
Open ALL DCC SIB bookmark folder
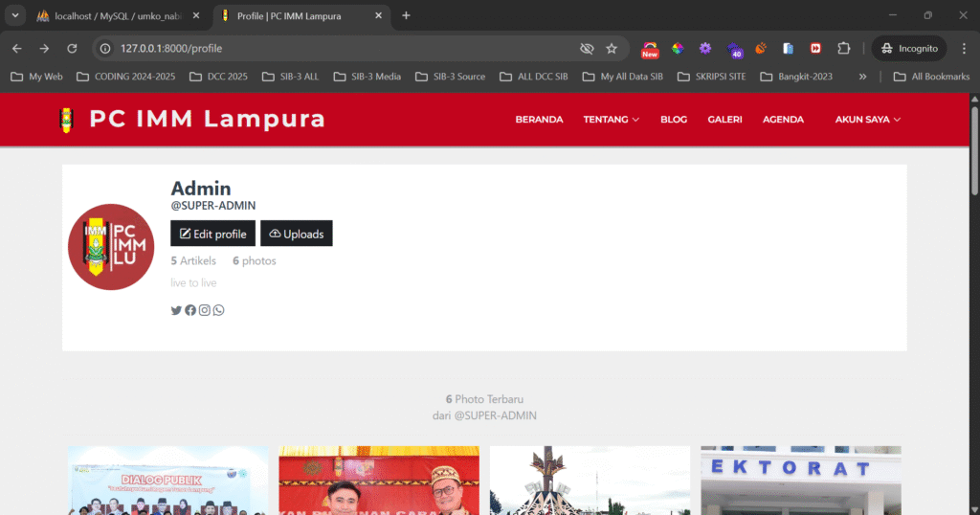point(534,77)
